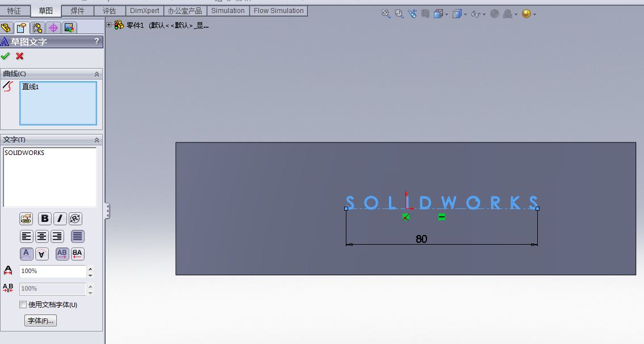Decrease width factor with down arrow

90,275
